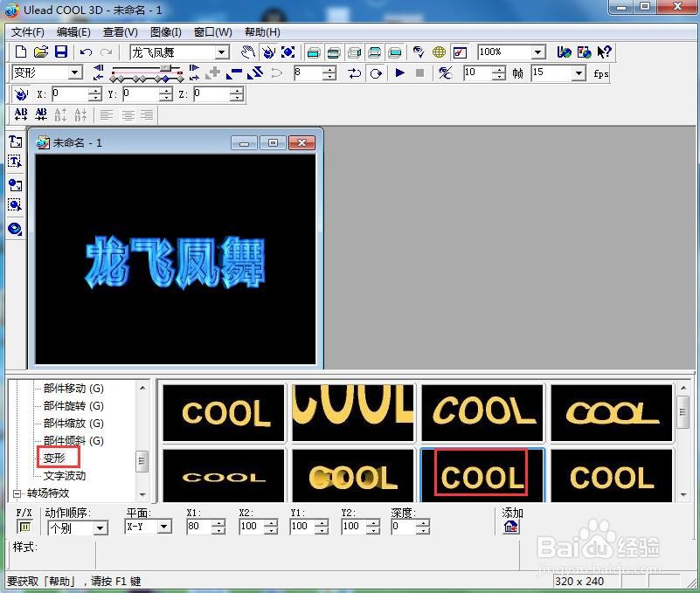Viewport: 700px width, 593px height.
Task: Open a file with the folder icon
Action: pos(40,52)
